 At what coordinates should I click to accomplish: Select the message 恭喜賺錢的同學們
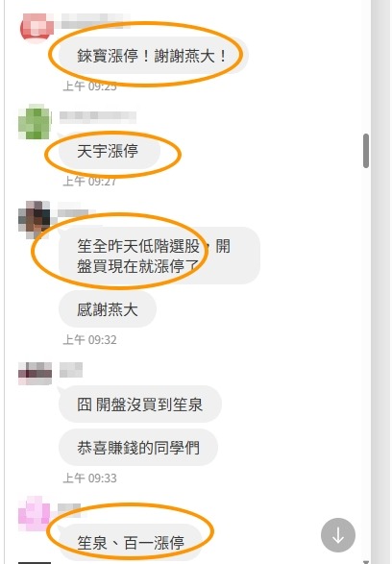click(x=138, y=448)
